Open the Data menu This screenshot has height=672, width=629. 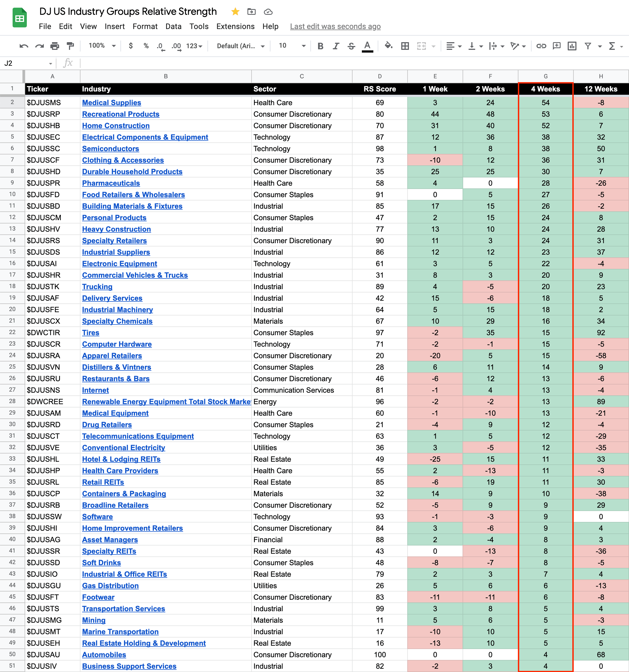tap(173, 26)
